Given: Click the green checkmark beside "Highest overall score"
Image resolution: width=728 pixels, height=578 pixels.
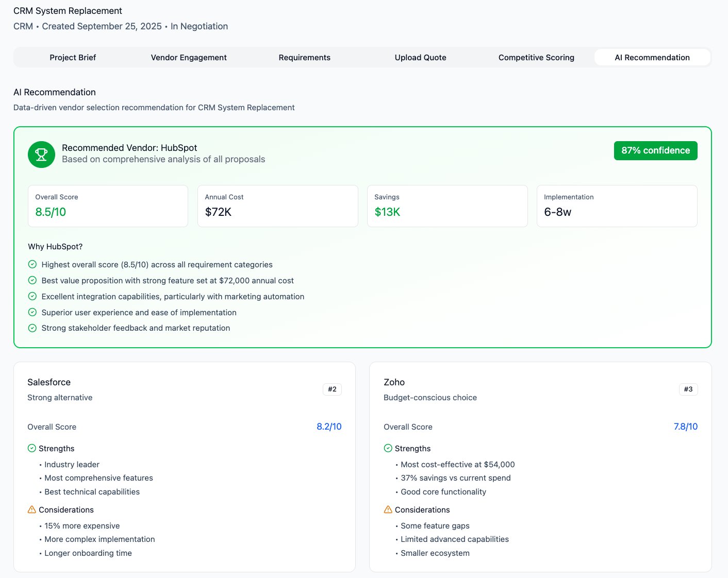Looking at the screenshot, I should pyautogui.click(x=32, y=264).
